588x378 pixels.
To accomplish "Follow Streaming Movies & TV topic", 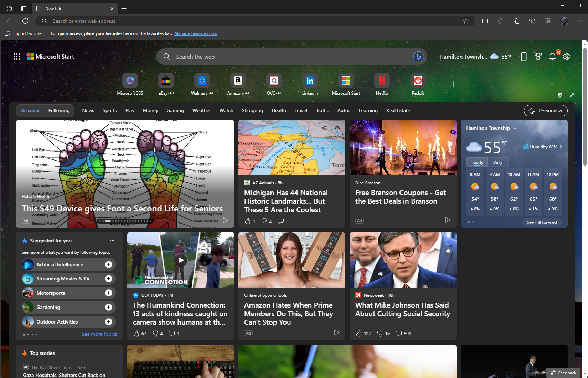I will 109,279.
